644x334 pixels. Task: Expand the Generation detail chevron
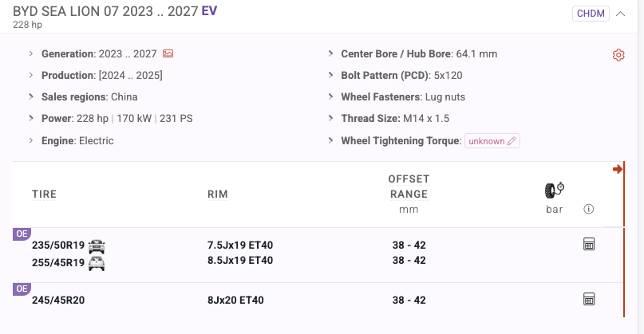point(31,54)
